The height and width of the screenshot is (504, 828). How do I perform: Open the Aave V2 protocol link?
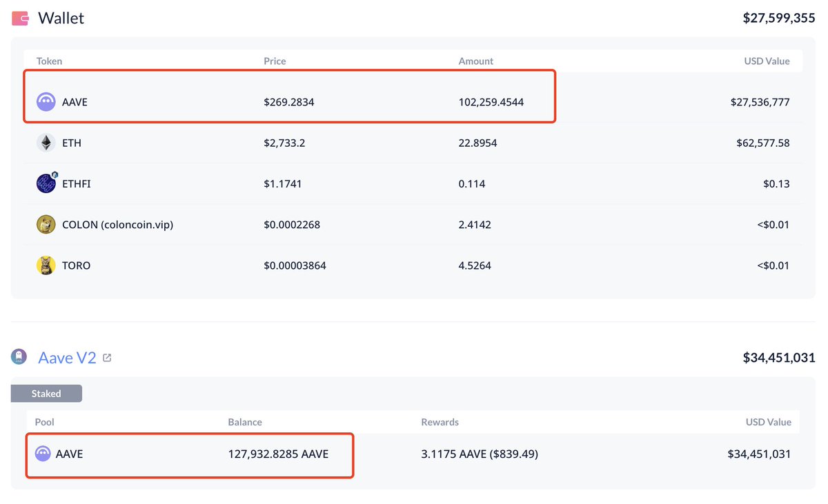(67, 358)
